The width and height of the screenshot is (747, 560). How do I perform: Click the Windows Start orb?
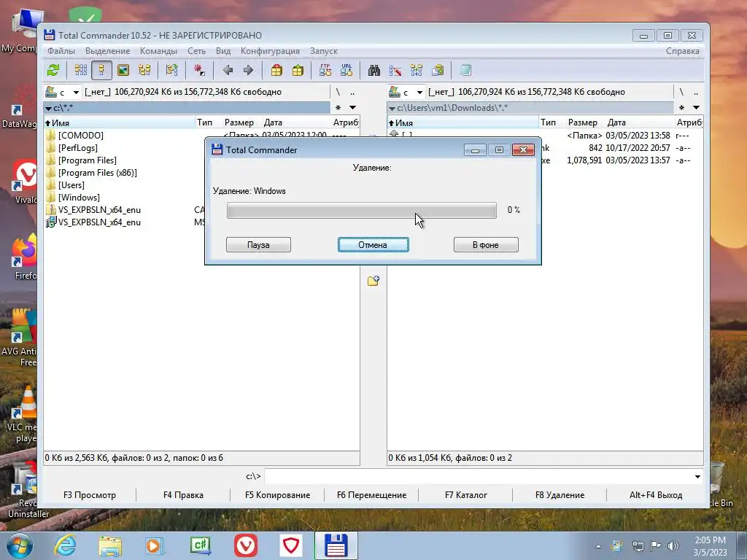coord(18,546)
